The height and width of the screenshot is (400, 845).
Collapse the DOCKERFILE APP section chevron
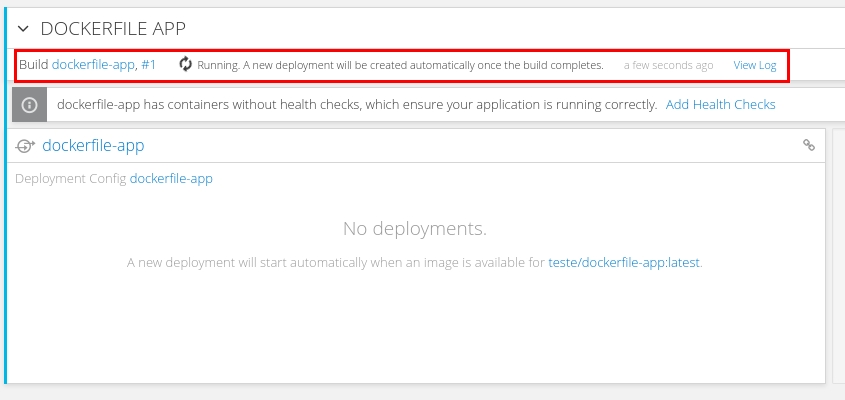(x=24, y=29)
